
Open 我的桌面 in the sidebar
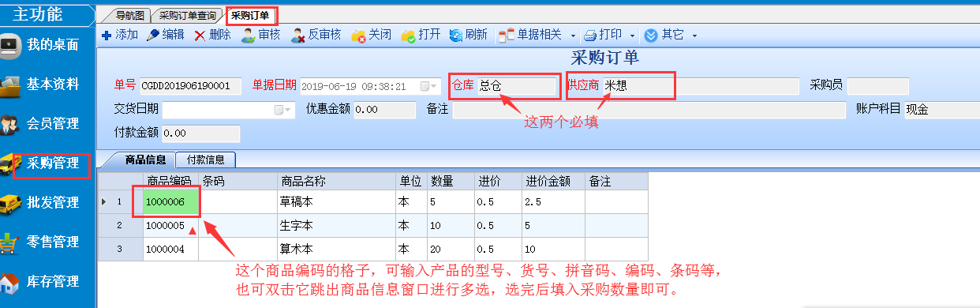(47, 45)
